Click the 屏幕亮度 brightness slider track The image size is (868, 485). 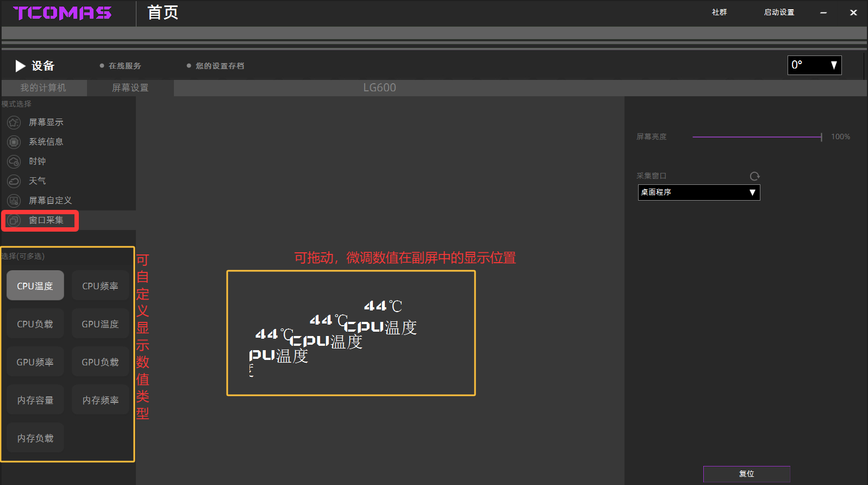757,137
